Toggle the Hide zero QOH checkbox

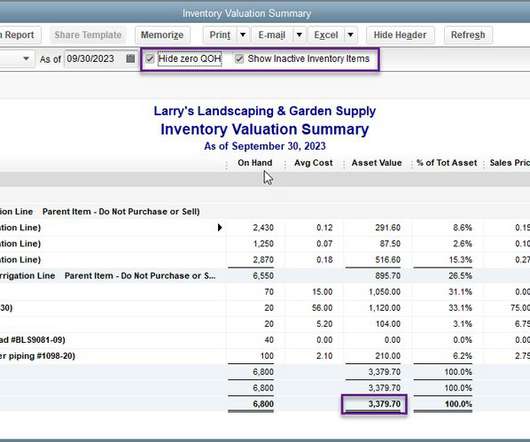pos(150,59)
